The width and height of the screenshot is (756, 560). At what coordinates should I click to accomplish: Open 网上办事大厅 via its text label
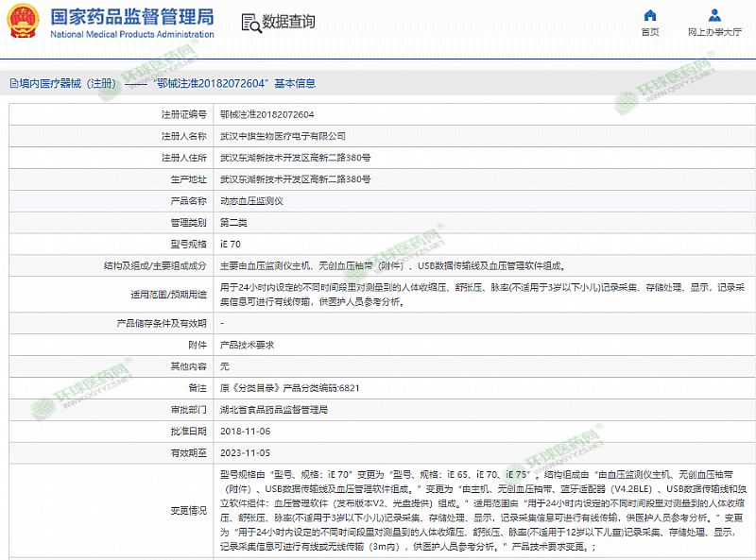click(x=714, y=32)
